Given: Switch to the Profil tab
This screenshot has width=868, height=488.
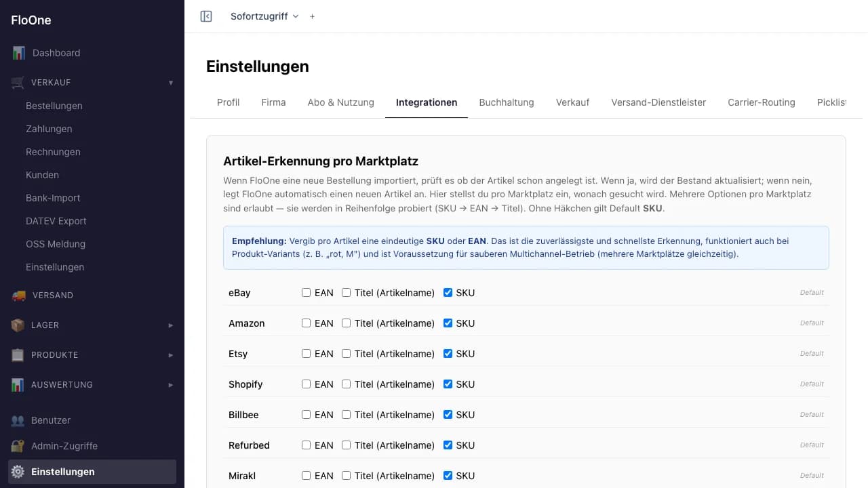Looking at the screenshot, I should pyautogui.click(x=229, y=102).
